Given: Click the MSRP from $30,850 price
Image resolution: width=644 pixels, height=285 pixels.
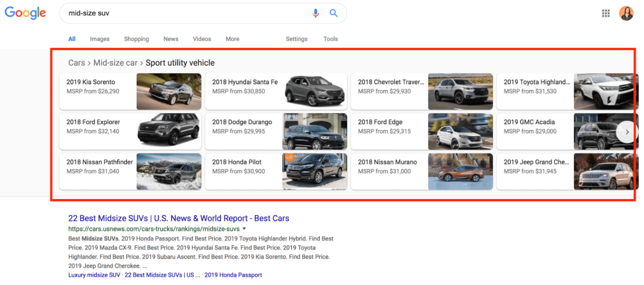Looking at the screenshot, I should tap(238, 91).
